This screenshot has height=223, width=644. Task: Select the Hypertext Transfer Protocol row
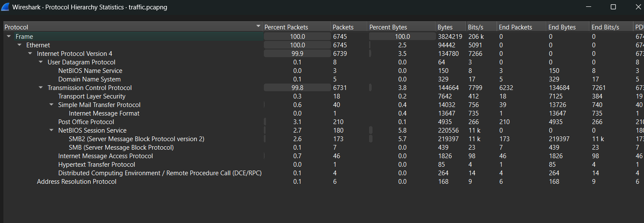pyautogui.click(x=97, y=165)
